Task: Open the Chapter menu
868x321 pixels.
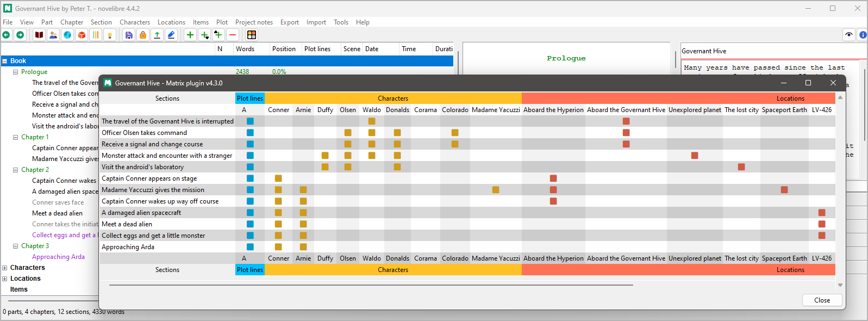Action: (72, 22)
